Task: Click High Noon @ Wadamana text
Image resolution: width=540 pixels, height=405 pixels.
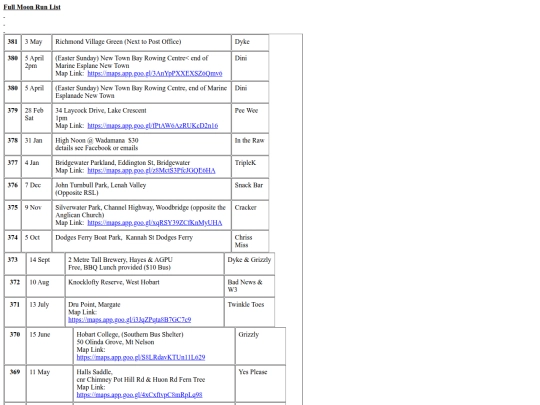Action: [97, 141]
